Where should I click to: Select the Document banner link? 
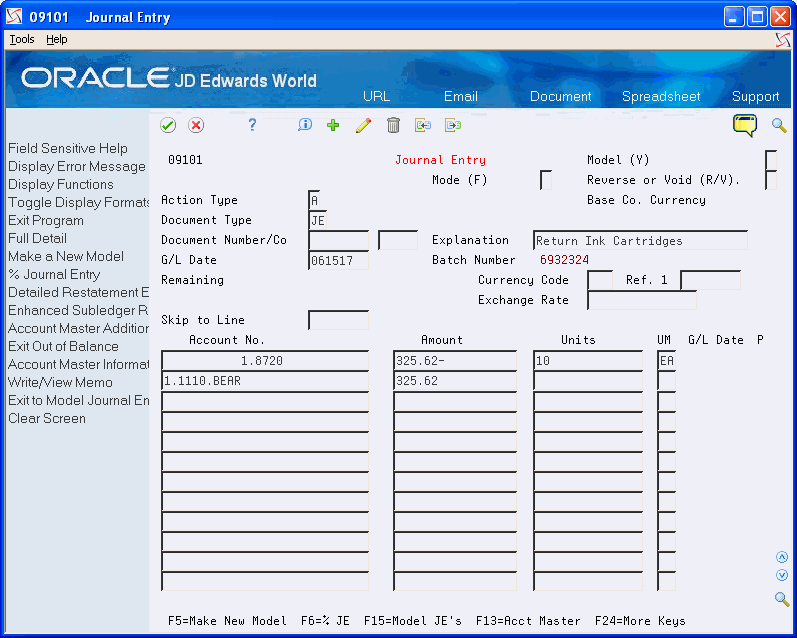560,96
